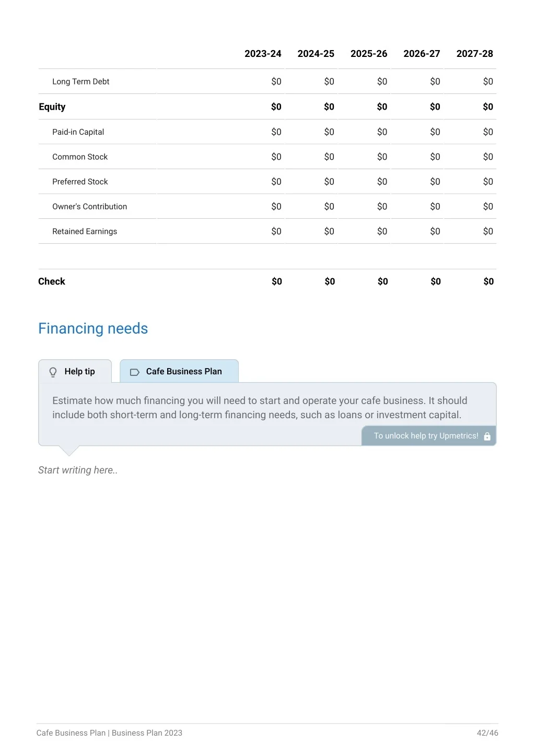
Task: Click the 2027-28 column header
Action: (474, 54)
